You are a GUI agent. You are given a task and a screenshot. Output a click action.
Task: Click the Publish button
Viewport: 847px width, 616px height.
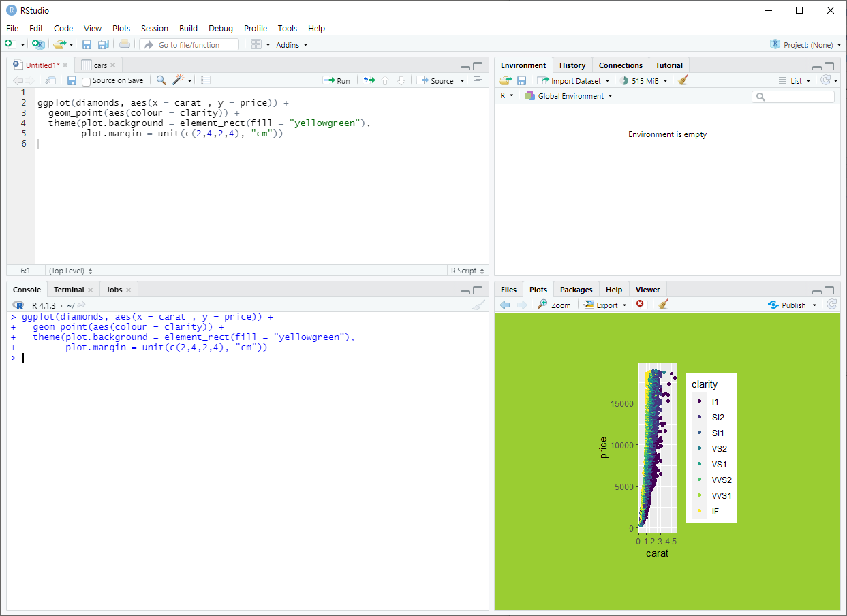click(x=787, y=305)
